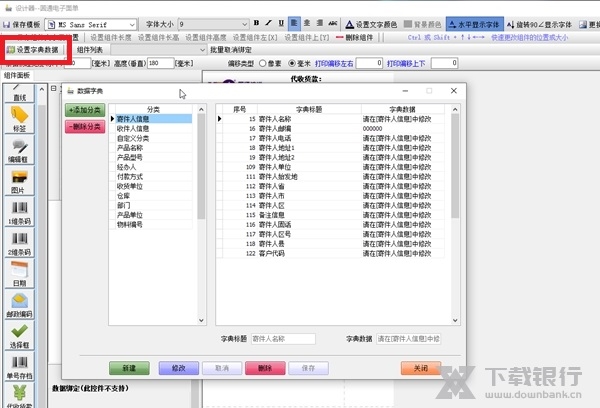Select the 1维条码 barcode tool
This screenshot has width=600, height=408.
coord(20,212)
